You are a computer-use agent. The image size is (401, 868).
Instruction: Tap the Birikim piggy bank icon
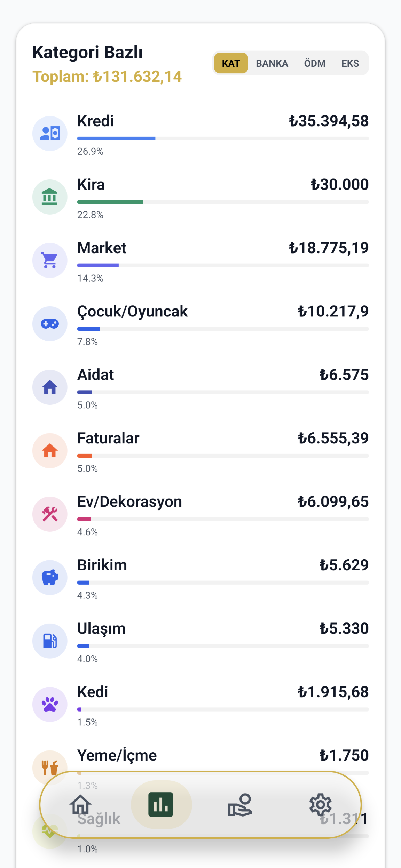click(50, 577)
